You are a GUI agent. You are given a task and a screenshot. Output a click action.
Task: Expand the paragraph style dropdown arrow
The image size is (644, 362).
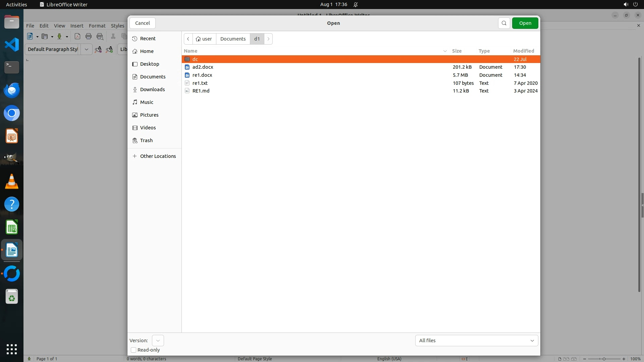(86, 49)
